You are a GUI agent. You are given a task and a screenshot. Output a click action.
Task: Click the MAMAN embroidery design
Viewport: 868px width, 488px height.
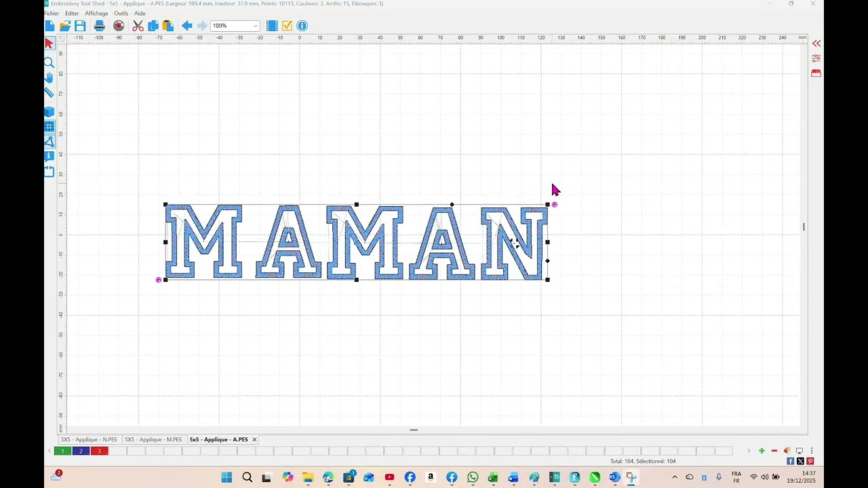pyautogui.click(x=357, y=242)
